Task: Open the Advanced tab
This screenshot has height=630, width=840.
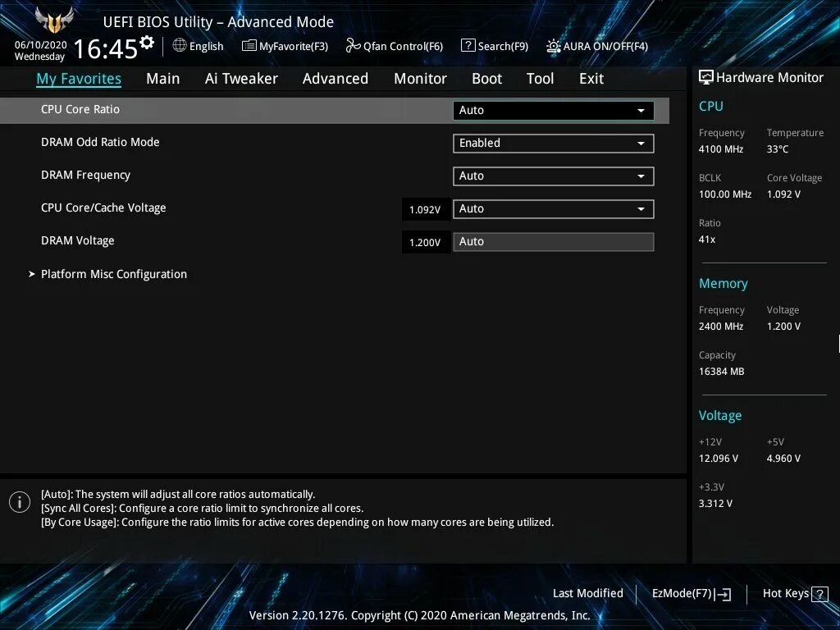Action: pyautogui.click(x=336, y=79)
